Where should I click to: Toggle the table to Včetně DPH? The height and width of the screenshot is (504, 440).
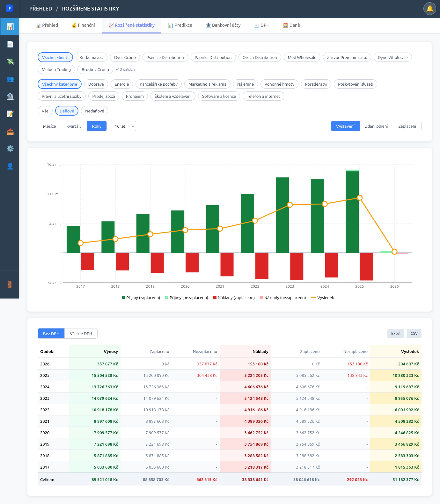coord(81,334)
